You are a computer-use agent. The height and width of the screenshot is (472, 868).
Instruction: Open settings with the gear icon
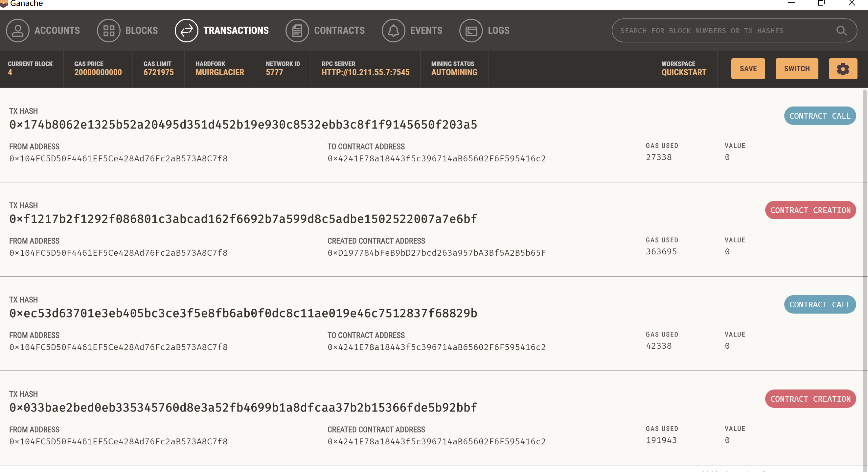click(843, 69)
